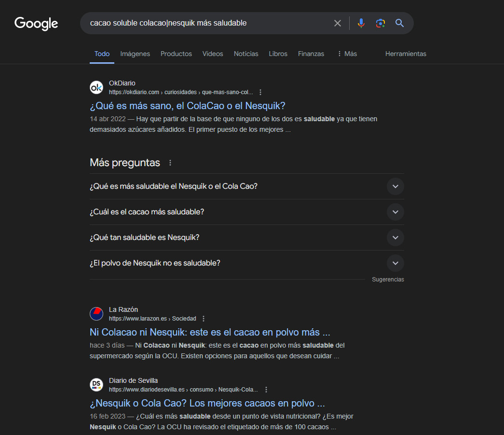504x435 pixels.
Task: Click the magnifying glass search button
Action: tap(399, 23)
